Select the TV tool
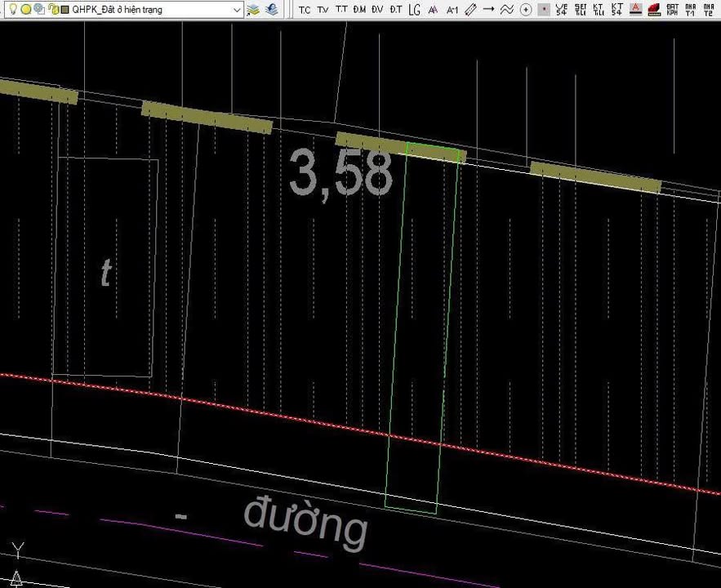The width and height of the screenshot is (721, 588). click(x=322, y=10)
